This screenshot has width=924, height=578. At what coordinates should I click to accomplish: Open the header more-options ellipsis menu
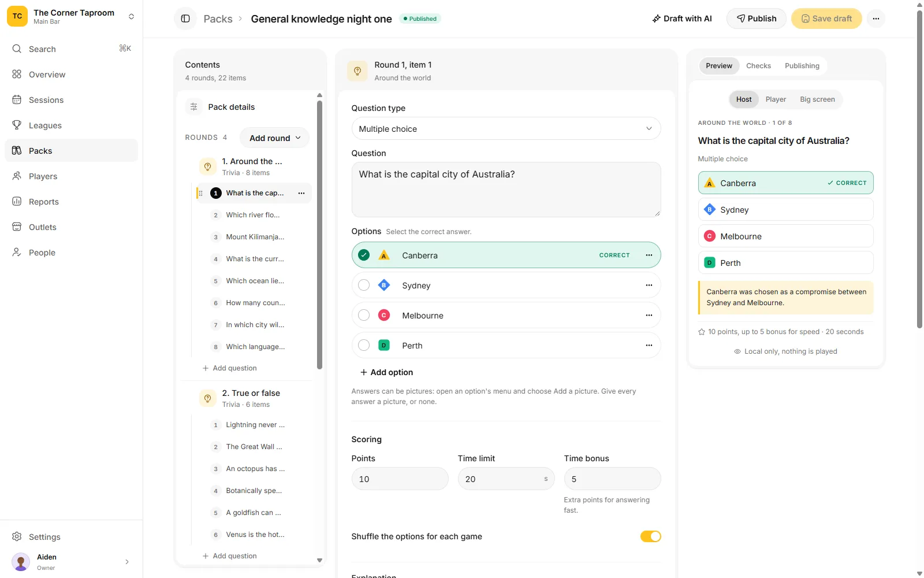[876, 18]
